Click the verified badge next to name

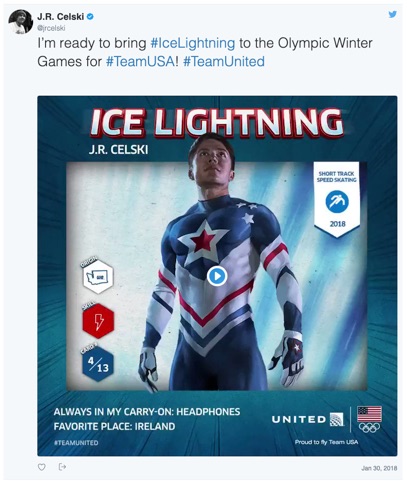click(90, 16)
